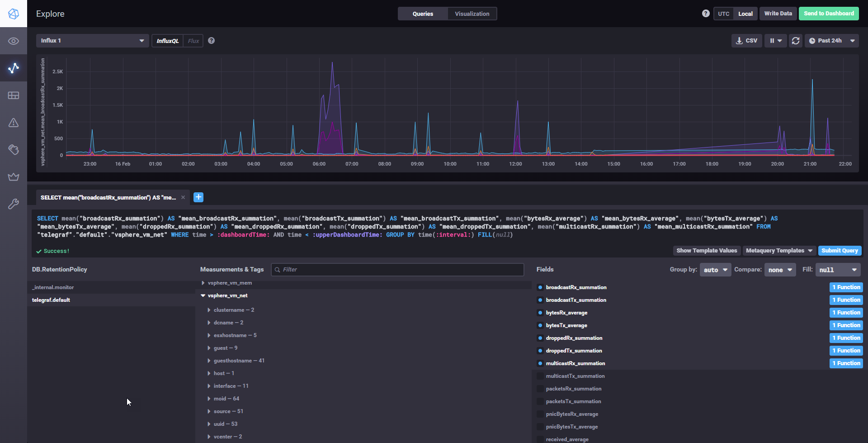Click Send to Dashboard button
The image size is (868, 443).
click(x=829, y=14)
